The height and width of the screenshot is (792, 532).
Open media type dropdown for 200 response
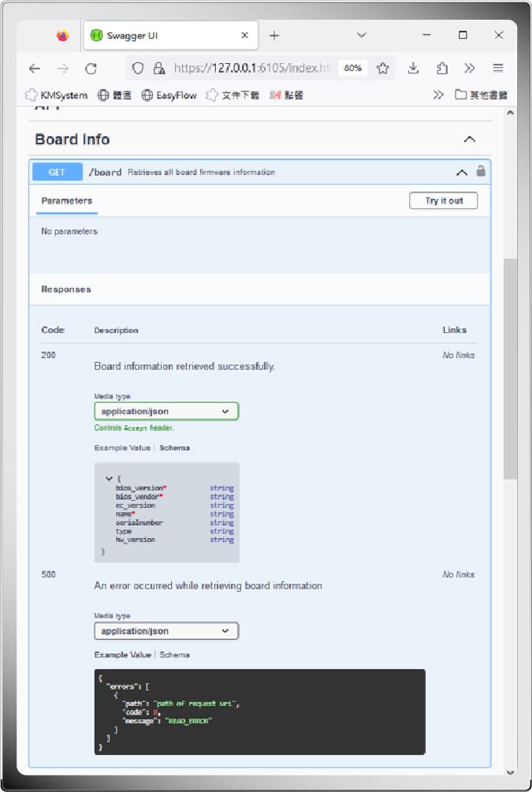pos(166,411)
